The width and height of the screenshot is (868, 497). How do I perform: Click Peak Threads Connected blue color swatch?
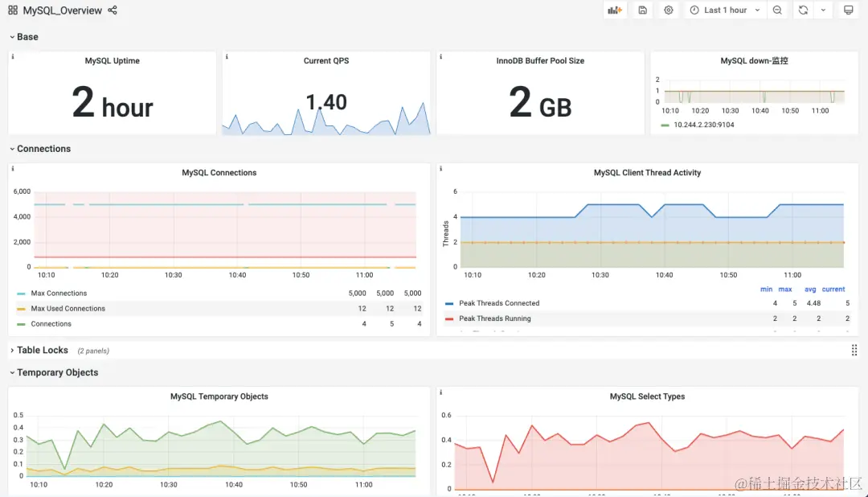449,304
